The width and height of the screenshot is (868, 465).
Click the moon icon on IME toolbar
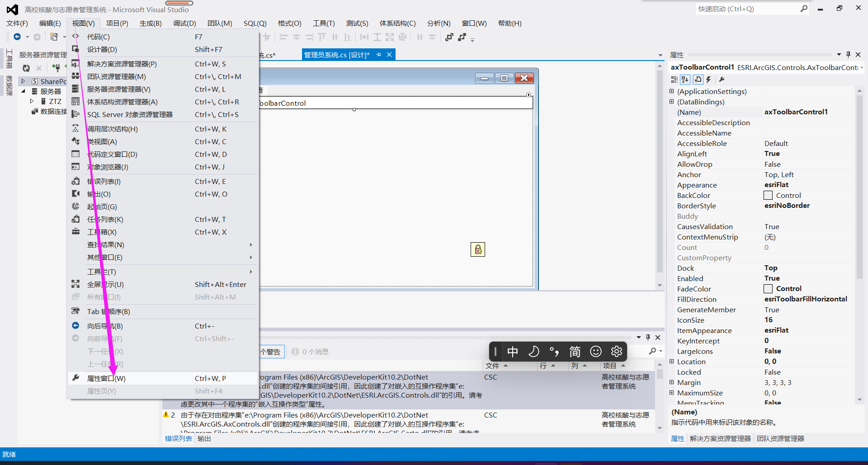[x=533, y=352]
